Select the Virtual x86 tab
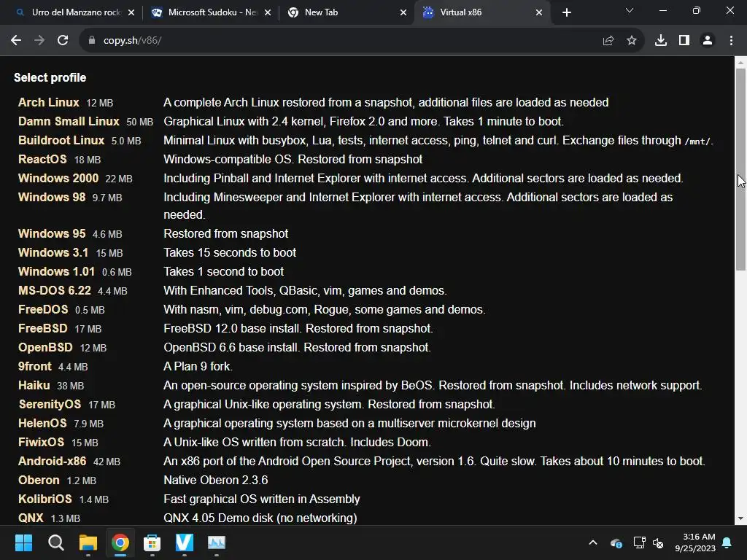 click(x=481, y=13)
